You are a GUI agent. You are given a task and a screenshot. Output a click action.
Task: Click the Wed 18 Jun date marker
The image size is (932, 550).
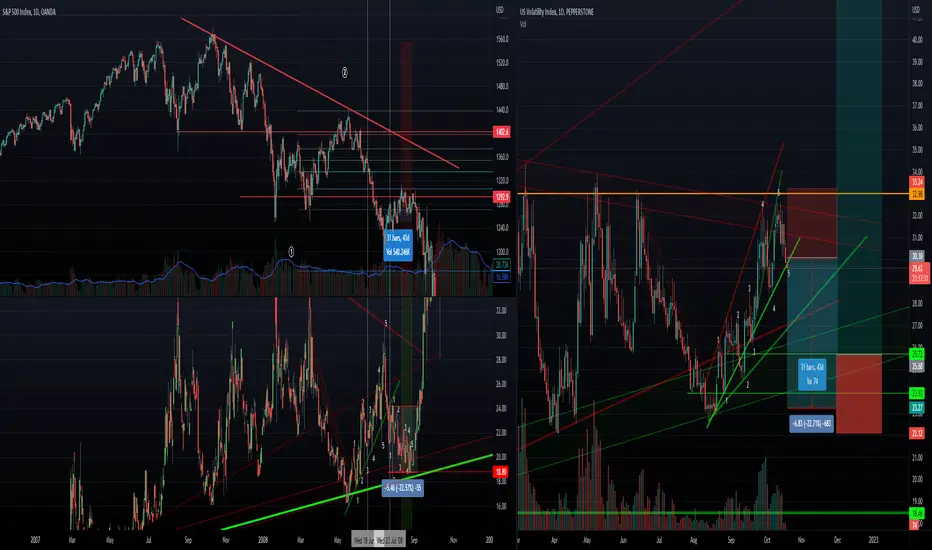coord(363,540)
